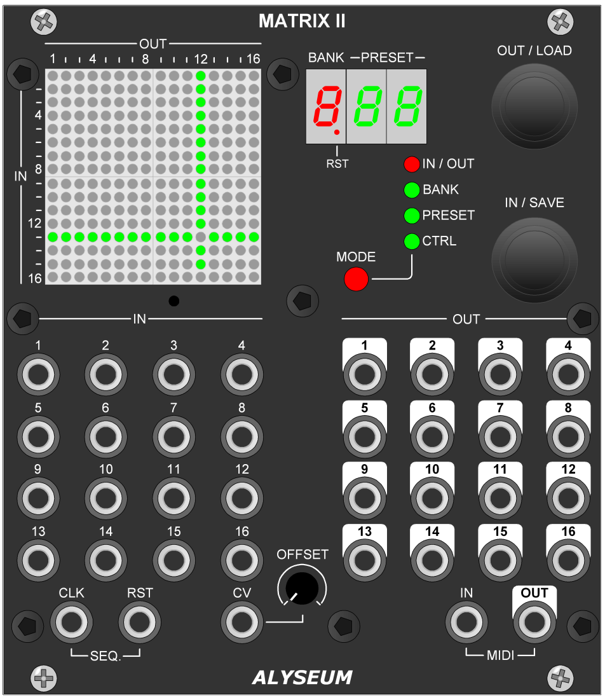Click IN jack 10
Screen dimensions: 605x700
point(105,498)
